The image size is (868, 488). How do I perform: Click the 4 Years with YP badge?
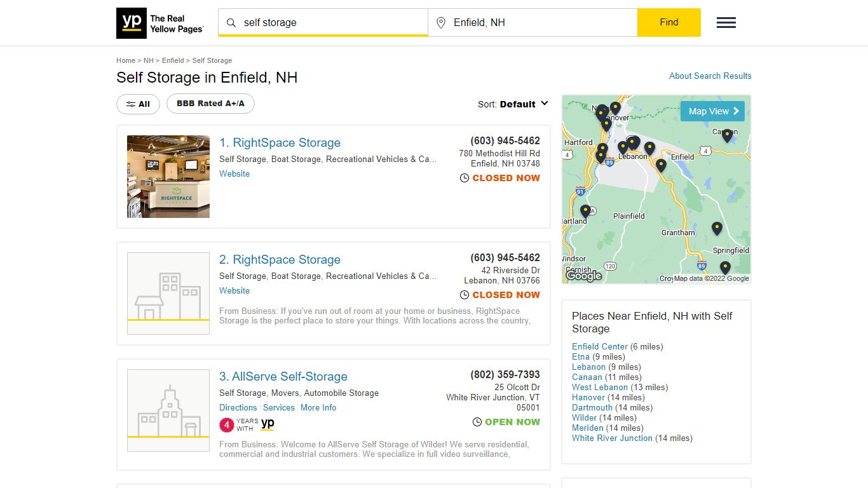tap(247, 424)
